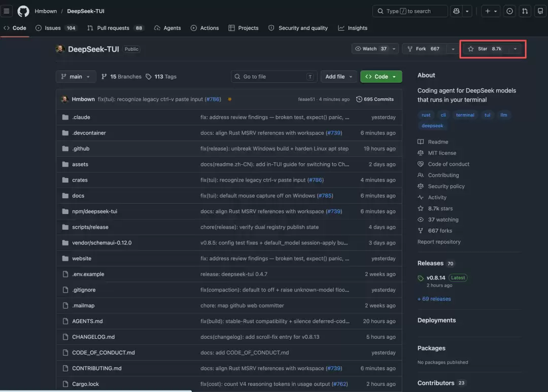Open the Copilot icon in header
The width and height of the screenshot is (548, 392).
point(456,11)
